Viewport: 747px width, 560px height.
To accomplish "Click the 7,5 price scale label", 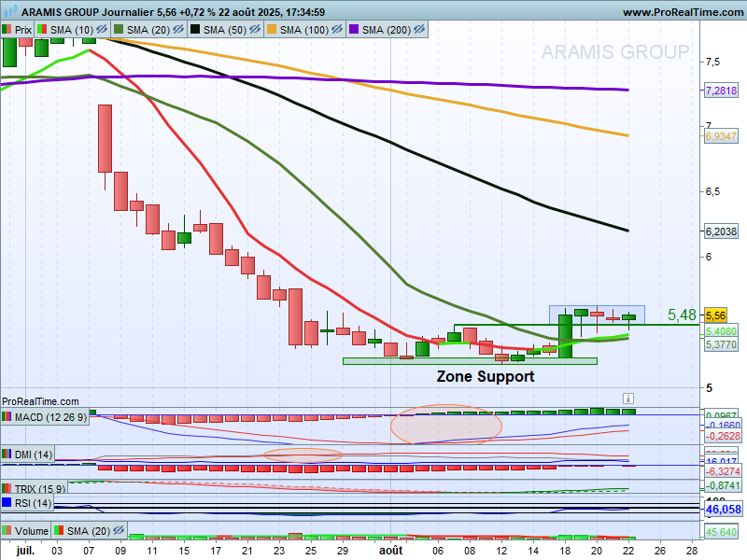I will 712,62.
